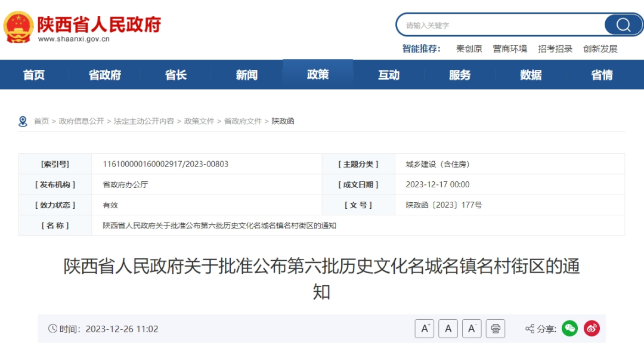
Task: Go to 政府信息公开 in the breadcrumb
Action: click(81, 121)
